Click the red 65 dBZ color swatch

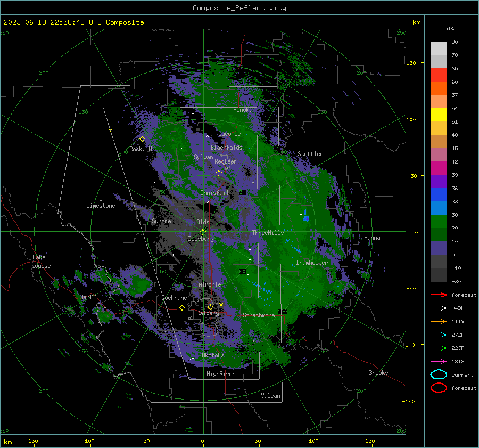pyautogui.click(x=439, y=75)
